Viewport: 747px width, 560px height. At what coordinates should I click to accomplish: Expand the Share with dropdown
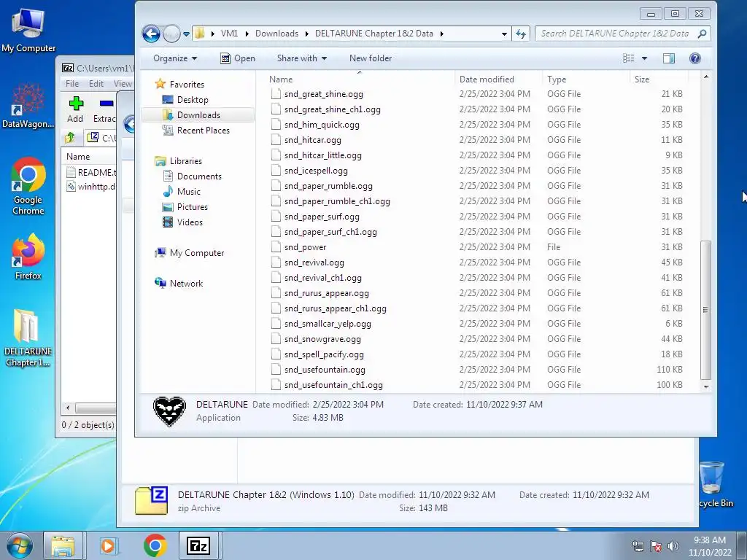(x=301, y=58)
